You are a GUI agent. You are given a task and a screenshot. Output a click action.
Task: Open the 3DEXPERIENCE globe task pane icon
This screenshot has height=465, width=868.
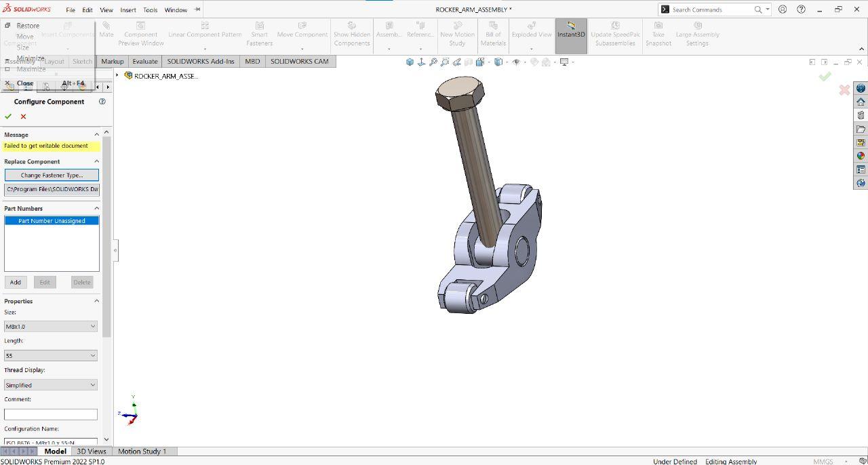861,88
